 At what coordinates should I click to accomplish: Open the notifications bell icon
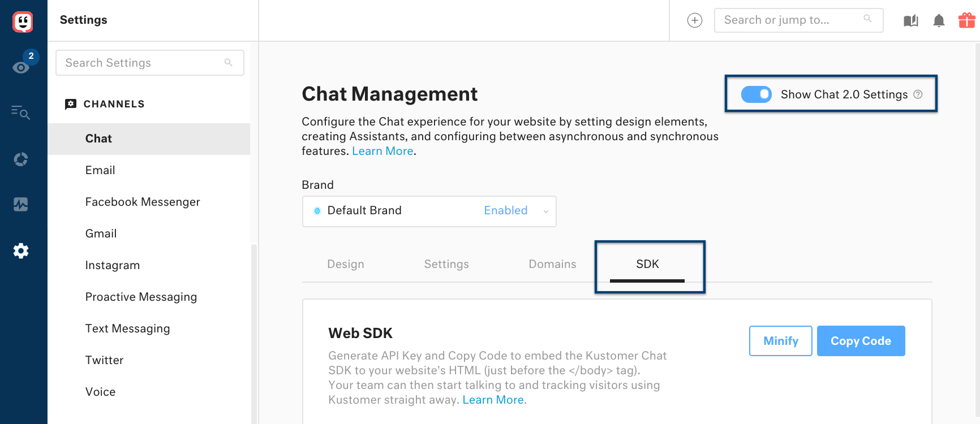pos(939,21)
